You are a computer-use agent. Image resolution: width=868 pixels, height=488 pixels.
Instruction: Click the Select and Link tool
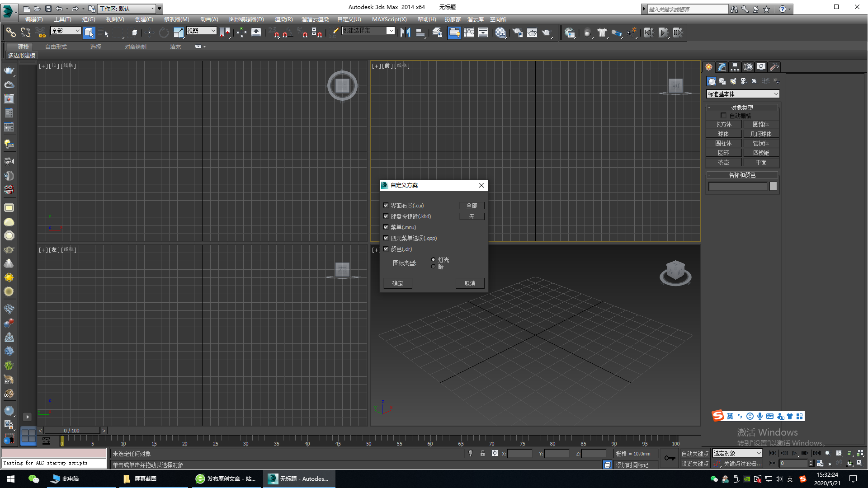[10, 33]
